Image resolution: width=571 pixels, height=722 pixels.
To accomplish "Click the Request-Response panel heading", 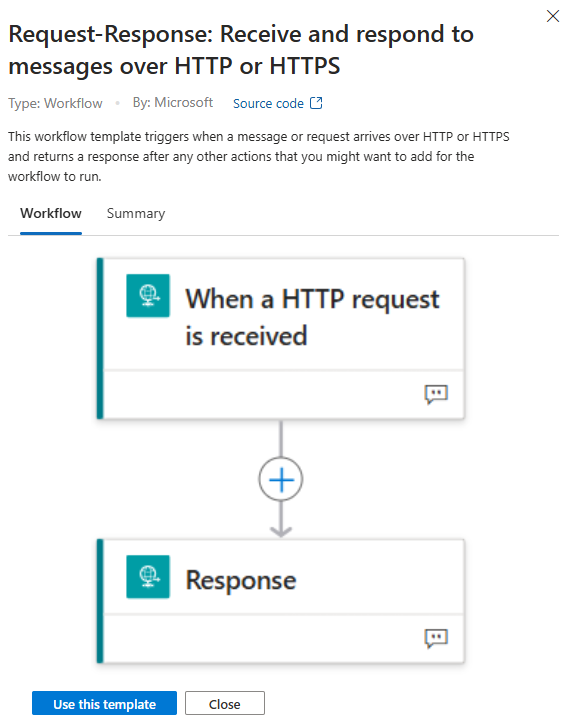I will tap(241, 50).
